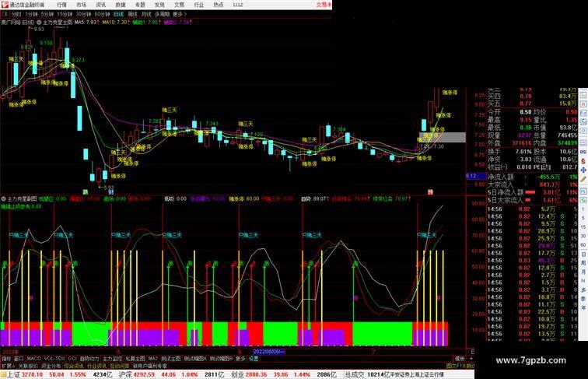Open the 综合资讯 tab
This screenshot has height=379, width=588.
(x=74, y=366)
